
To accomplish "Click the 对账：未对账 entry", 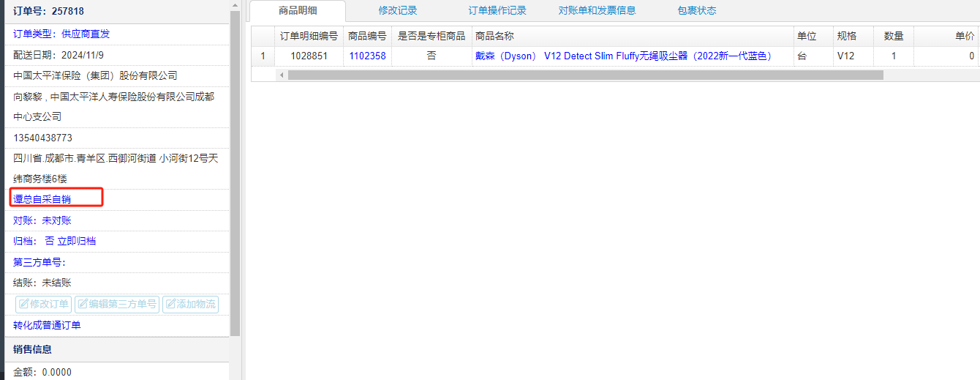I will pos(42,220).
